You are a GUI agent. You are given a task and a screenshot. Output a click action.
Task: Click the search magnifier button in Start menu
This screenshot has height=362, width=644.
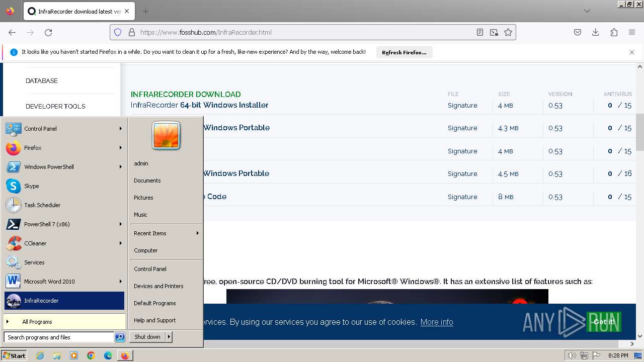[120, 337]
